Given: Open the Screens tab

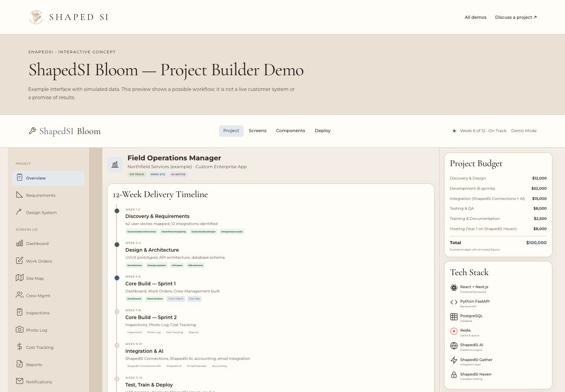Looking at the screenshot, I should coord(257,131).
